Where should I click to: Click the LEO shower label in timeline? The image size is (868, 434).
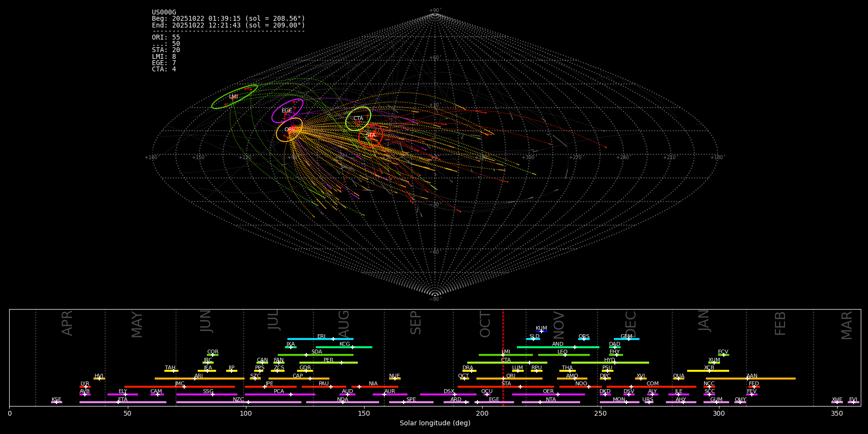[x=563, y=352]
